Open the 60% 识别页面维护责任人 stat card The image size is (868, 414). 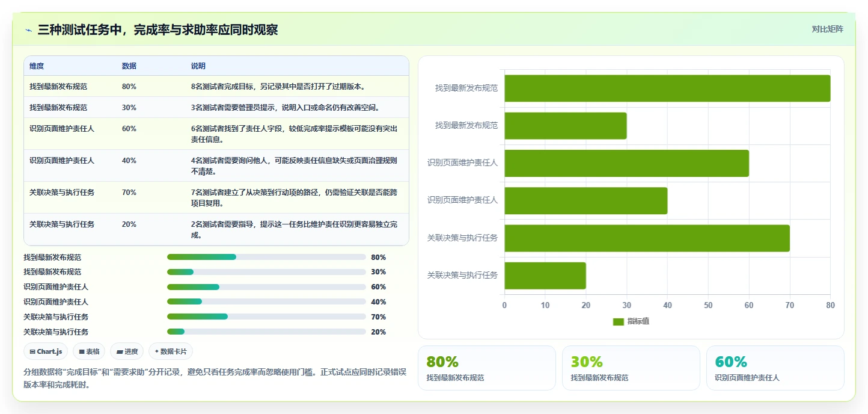tap(775, 368)
